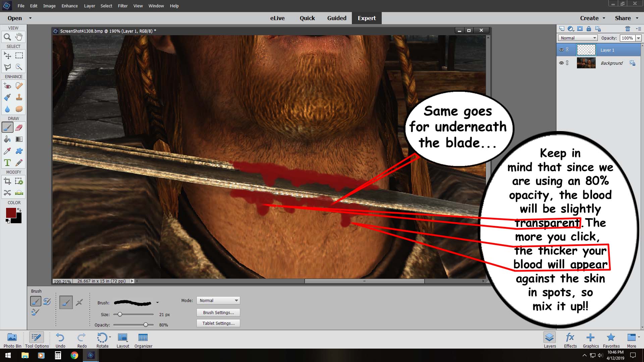The height and width of the screenshot is (362, 644).
Task: Open layer blend mode Normal dropdown
Action: click(x=578, y=38)
